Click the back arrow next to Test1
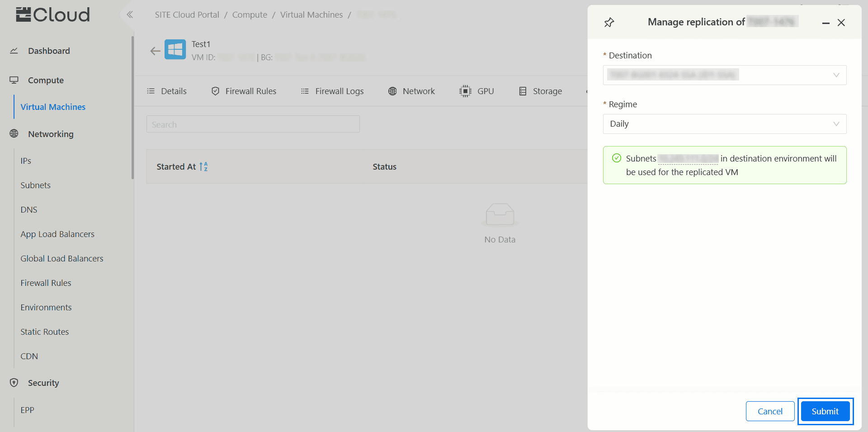The image size is (868, 432). click(155, 51)
